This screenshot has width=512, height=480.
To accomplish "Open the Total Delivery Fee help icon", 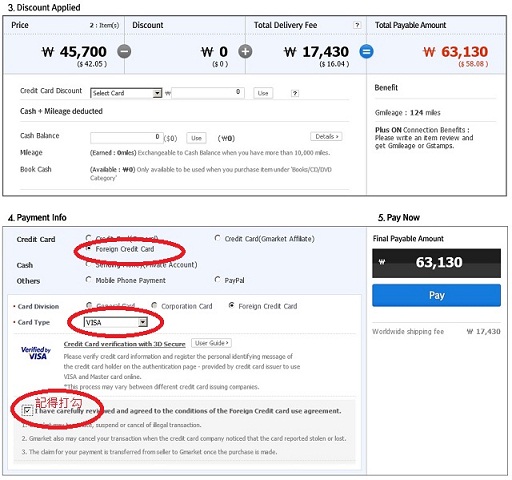I will point(357,25).
